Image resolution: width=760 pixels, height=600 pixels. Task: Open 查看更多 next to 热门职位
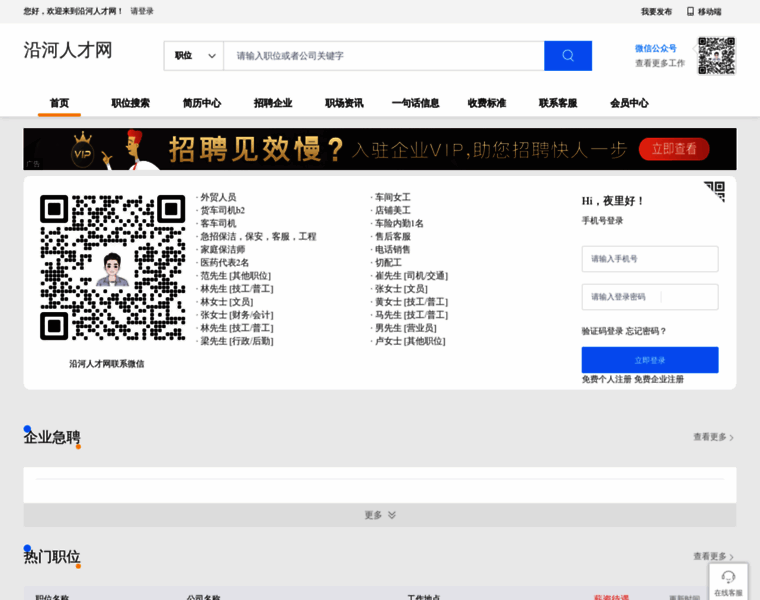point(713,557)
